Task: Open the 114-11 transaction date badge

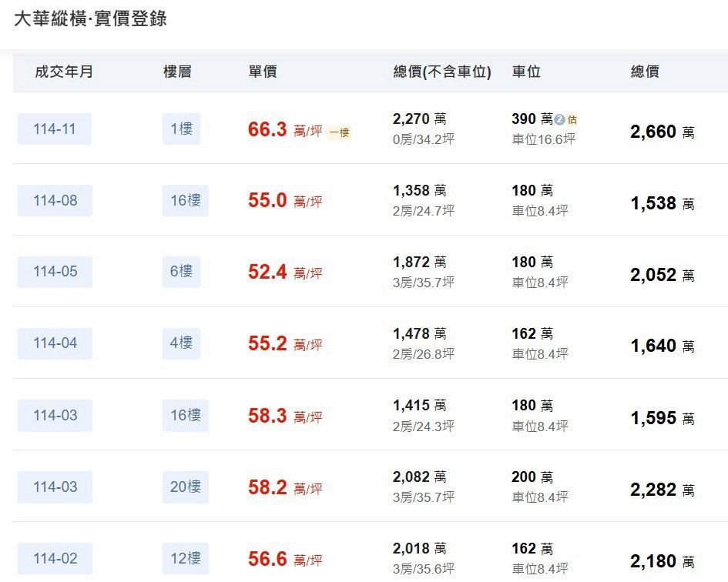Action: (55, 129)
